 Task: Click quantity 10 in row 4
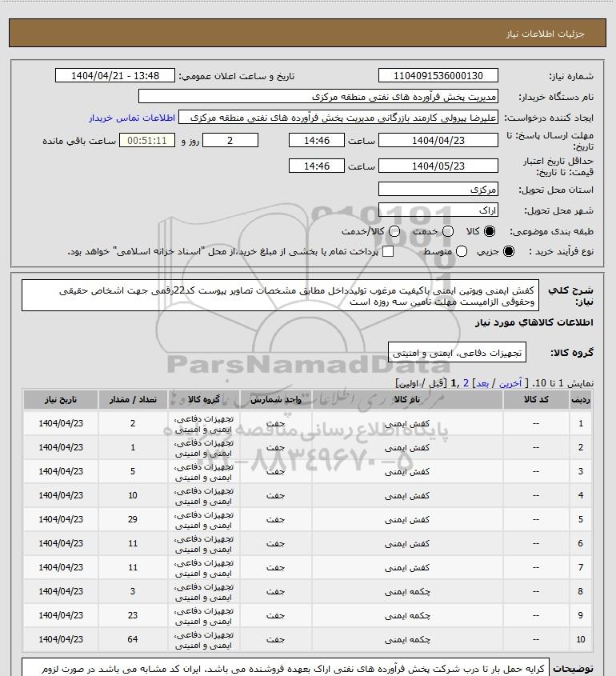point(133,495)
